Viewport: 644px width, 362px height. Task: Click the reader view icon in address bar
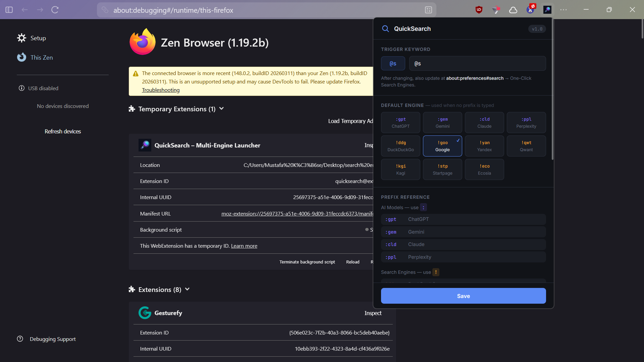428,10
